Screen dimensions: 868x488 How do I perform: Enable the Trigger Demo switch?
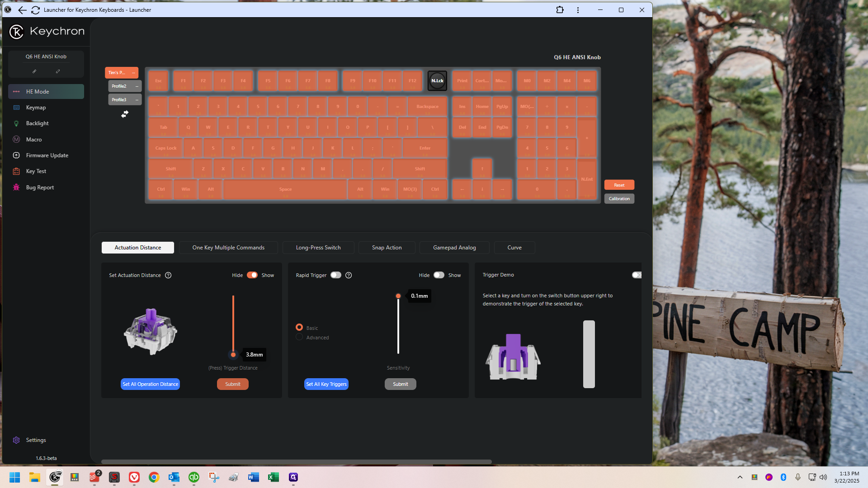(637, 275)
